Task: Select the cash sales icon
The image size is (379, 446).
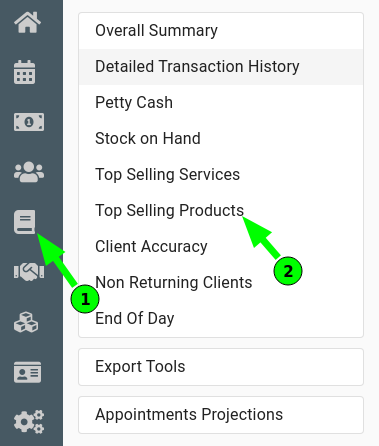Action: (29, 122)
